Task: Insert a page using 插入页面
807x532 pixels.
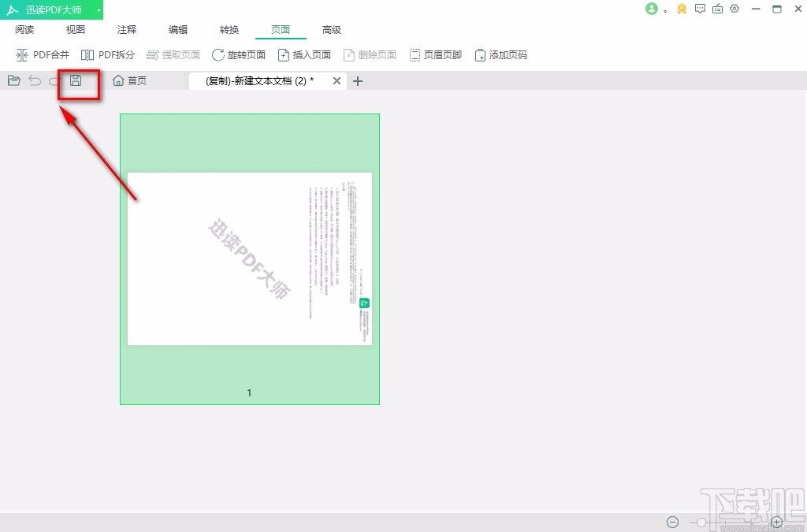Action: (304, 55)
